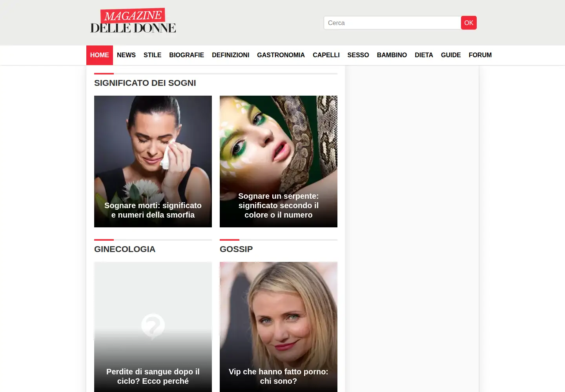Screen dimensions: 565x392
Task: Open 'Vip che hanno fatto porno' article title
Action: 279,376
